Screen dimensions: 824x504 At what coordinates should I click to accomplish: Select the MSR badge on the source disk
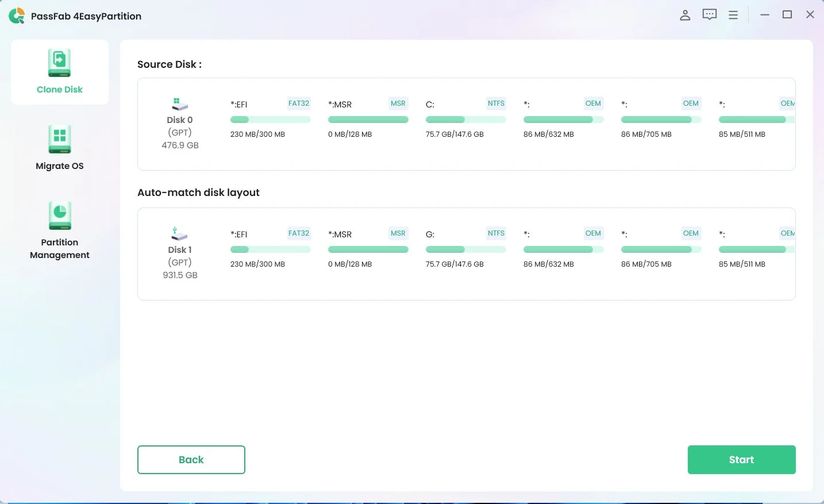click(x=398, y=103)
